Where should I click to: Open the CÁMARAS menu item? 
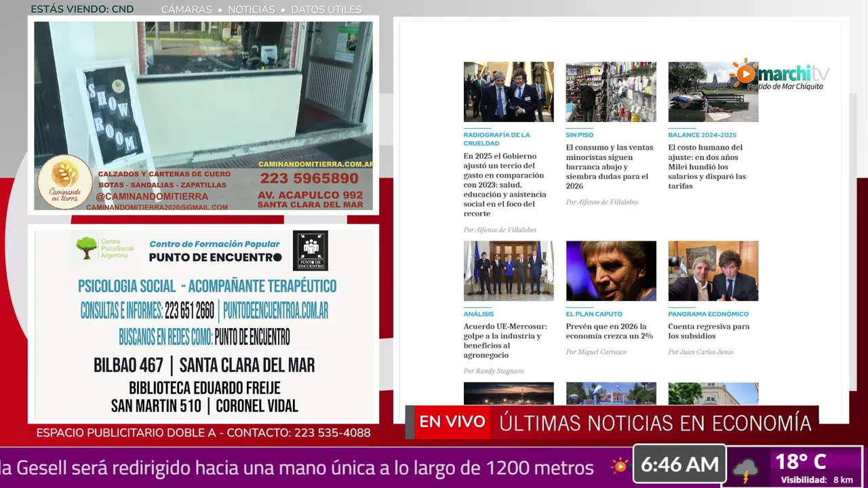[186, 9]
